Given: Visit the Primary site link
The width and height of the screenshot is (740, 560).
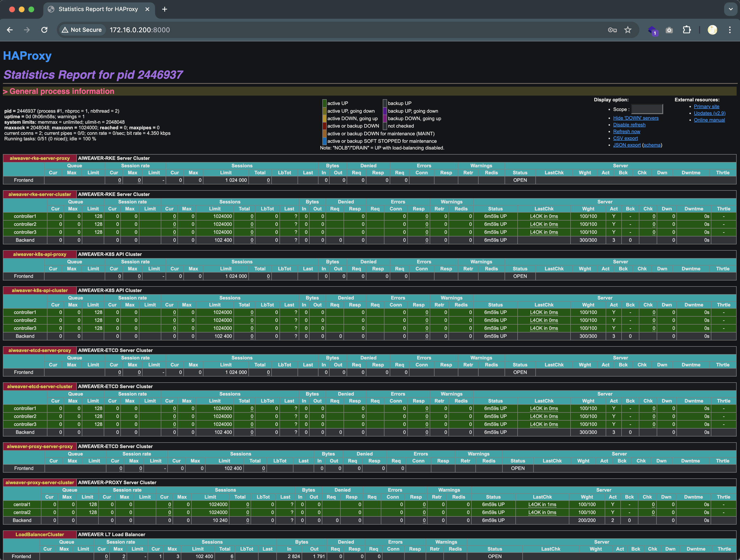Looking at the screenshot, I should tap(706, 106).
